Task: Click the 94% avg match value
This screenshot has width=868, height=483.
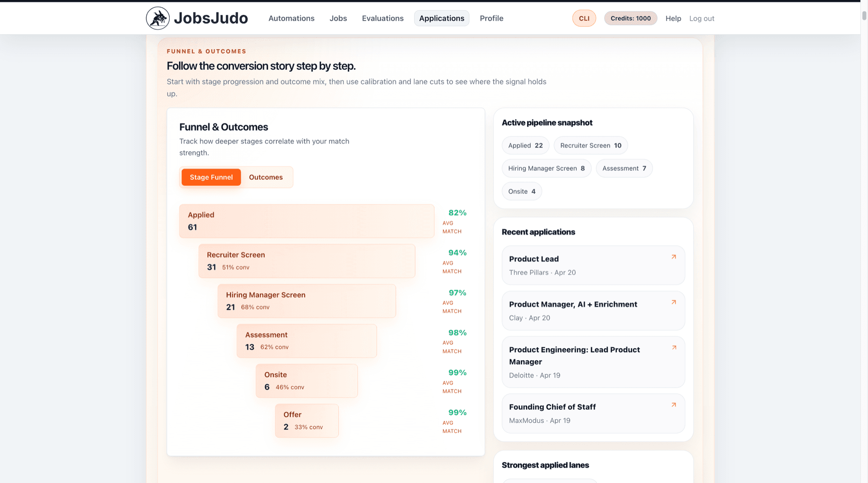Action: click(457, 253)
